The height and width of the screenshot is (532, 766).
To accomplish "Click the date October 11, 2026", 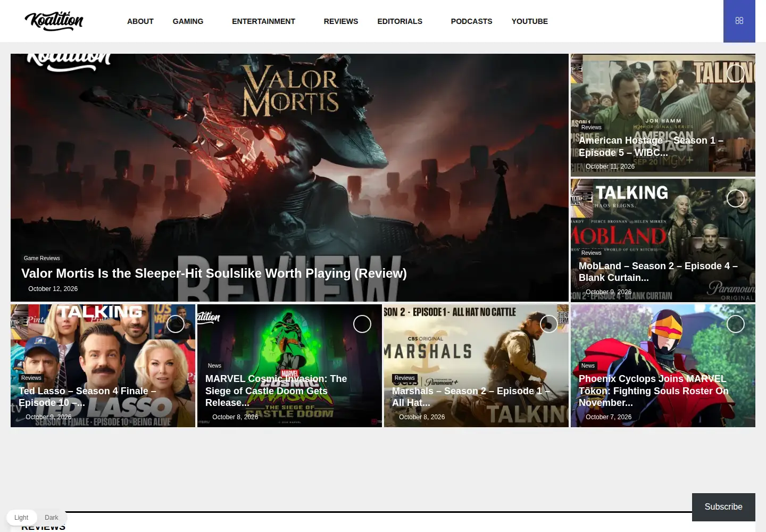I will 610,167.
